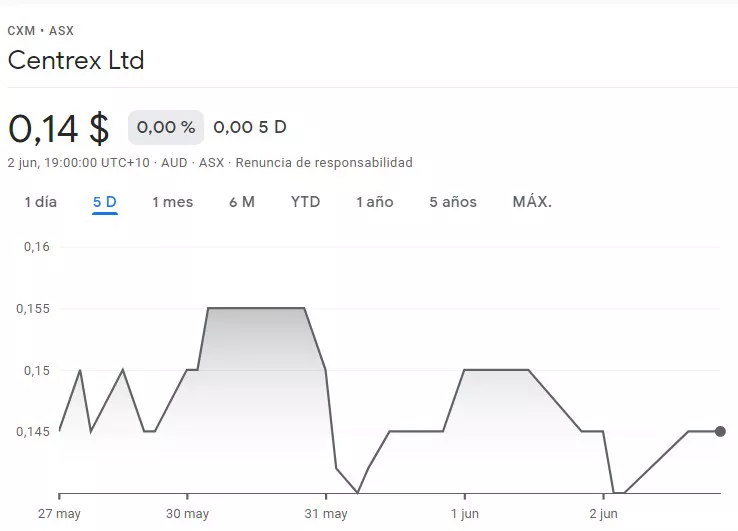Click the current price dot on chart end

720,431
